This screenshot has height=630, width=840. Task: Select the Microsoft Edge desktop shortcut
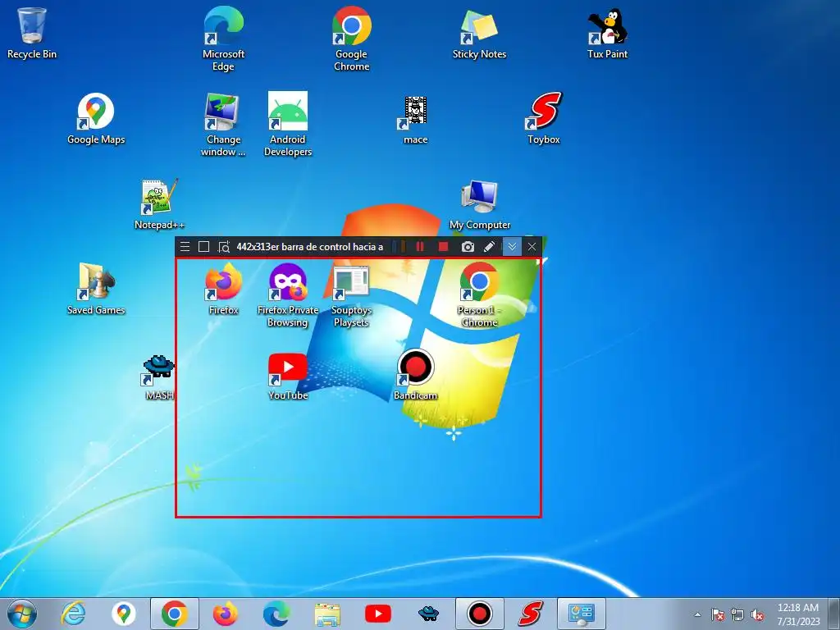coord(223,39)
